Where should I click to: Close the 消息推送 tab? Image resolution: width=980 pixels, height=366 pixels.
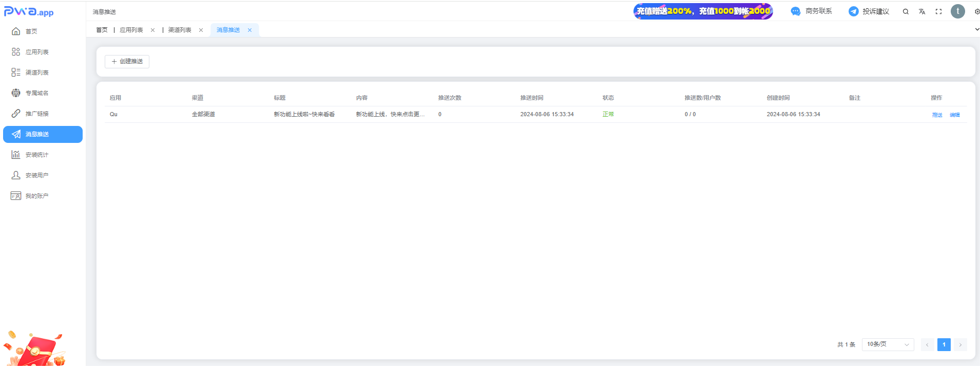250,30
